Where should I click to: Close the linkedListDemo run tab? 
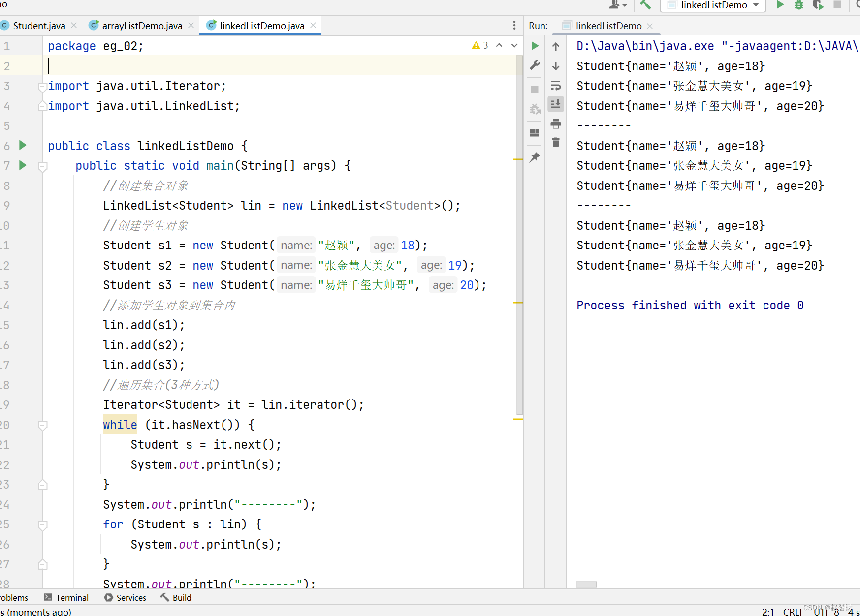(x=650, y=26)
